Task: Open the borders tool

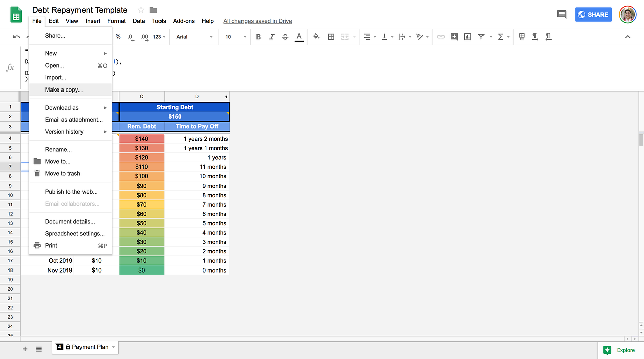Action: coord(331,37)
